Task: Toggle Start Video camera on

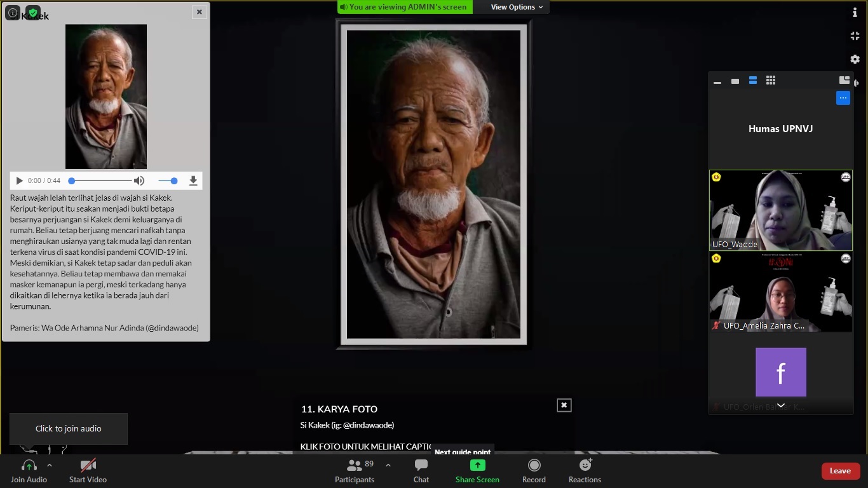Action: [88, 470]
